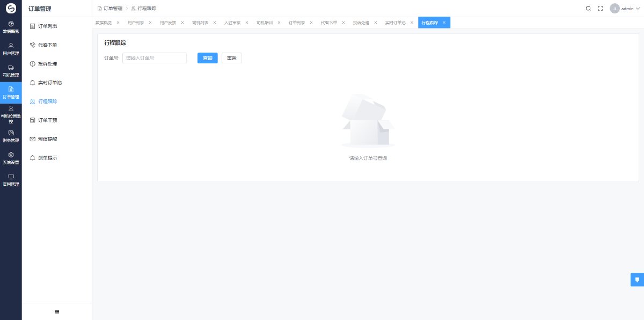644x320 pixels.
Task: Switch to the 实时订单池 tab
Action: click(x=396, y=23)
